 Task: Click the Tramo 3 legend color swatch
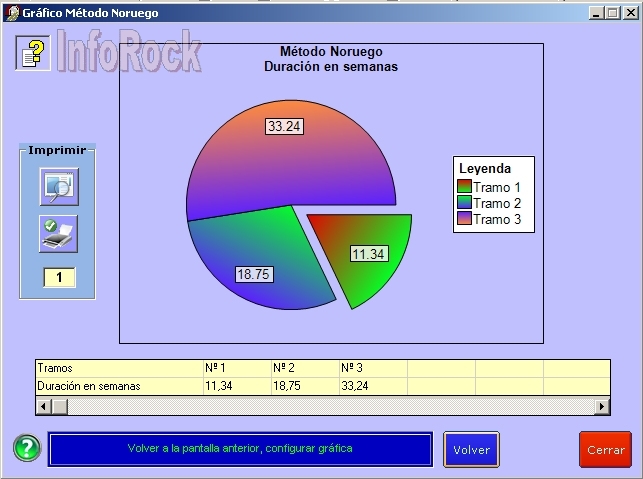tap(464, 219)
